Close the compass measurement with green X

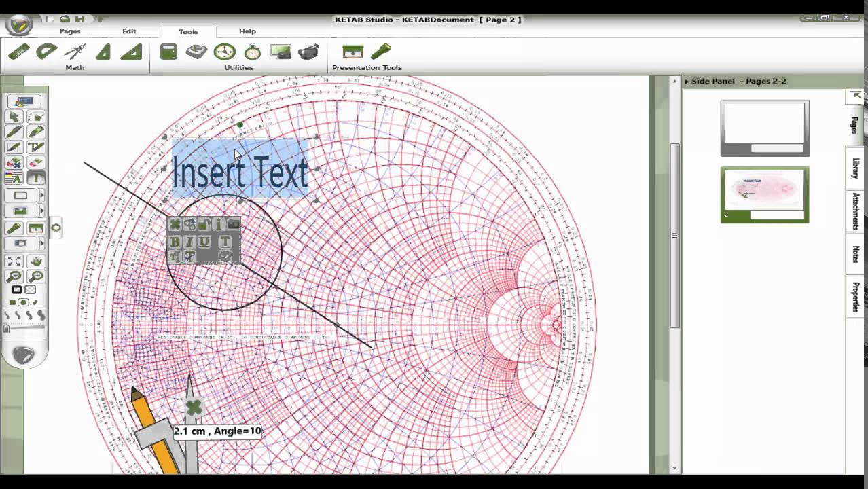coord(194,407)
